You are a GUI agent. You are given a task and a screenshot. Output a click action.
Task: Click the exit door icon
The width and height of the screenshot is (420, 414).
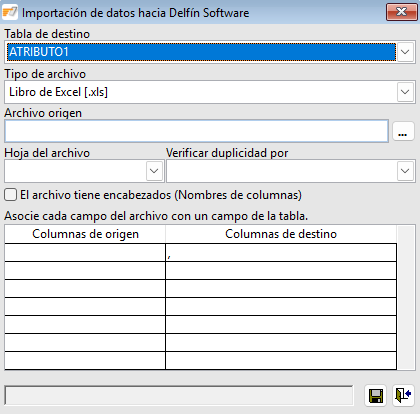[403, 396]
